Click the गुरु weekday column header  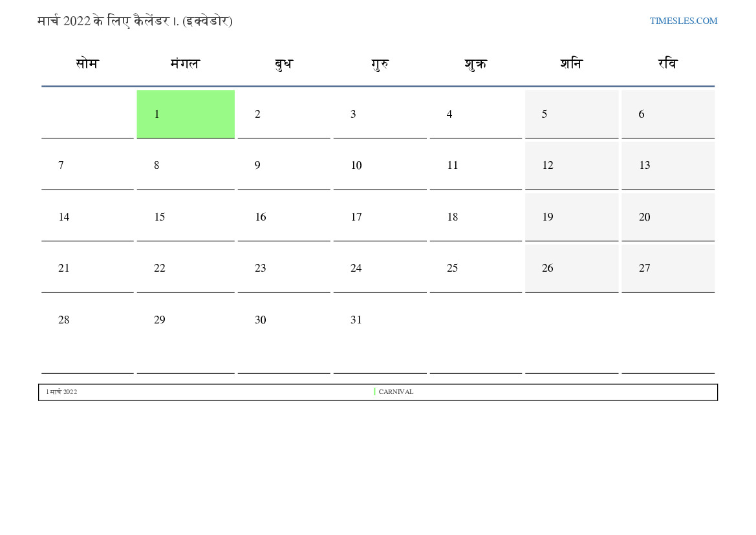380,63
